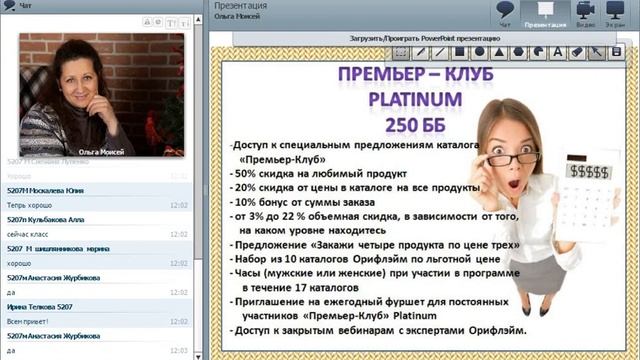The height and width of the screenshot is (360, 640).
Task: Select the pie sector shape tool
Action: [x=538, y=53]
